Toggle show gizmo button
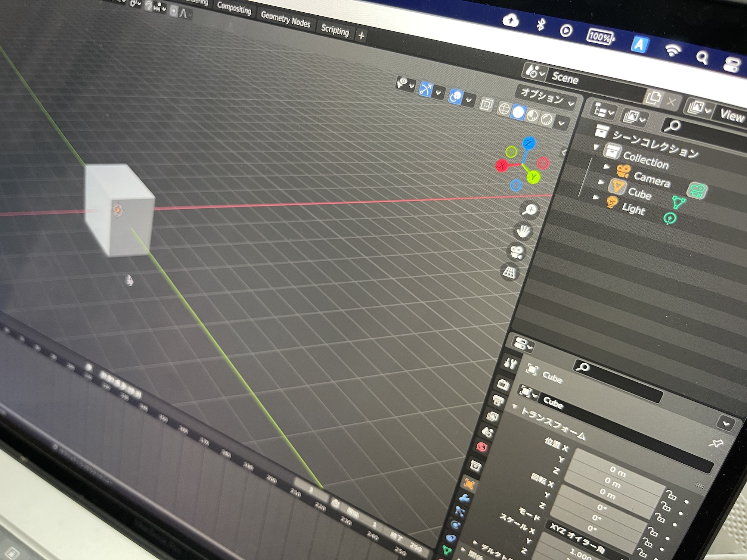Image resolution: width=747 pixels, height=560 pixels. click(x=426, y=89)
